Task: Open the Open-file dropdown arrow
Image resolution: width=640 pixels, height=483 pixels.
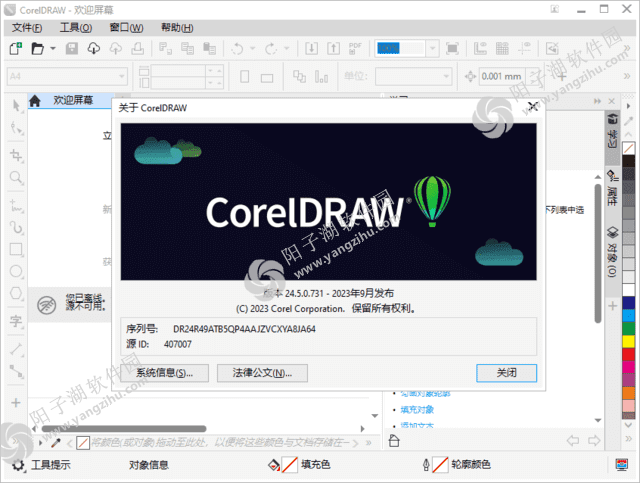Action: point(53,49)
